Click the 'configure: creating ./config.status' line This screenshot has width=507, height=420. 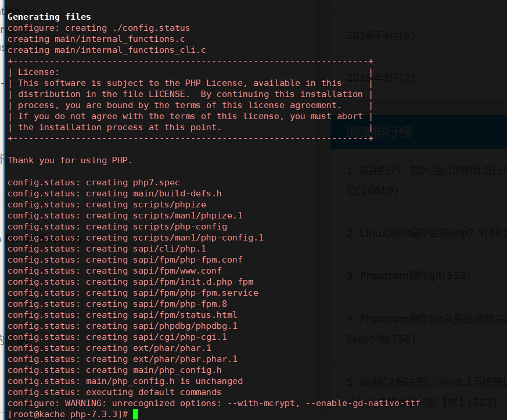coord(99,28)
